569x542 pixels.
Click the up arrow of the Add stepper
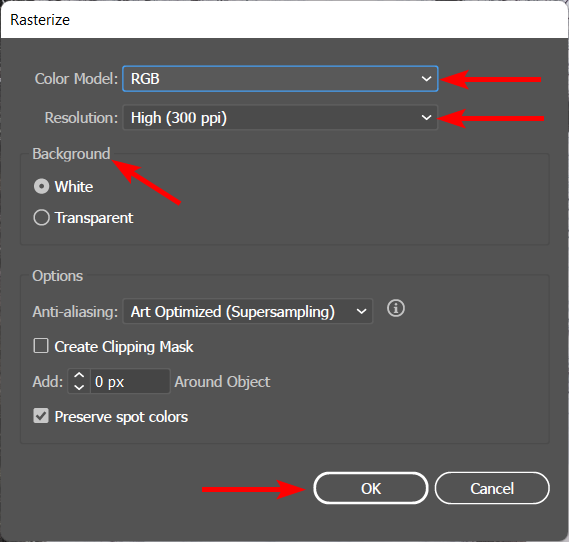79,376
